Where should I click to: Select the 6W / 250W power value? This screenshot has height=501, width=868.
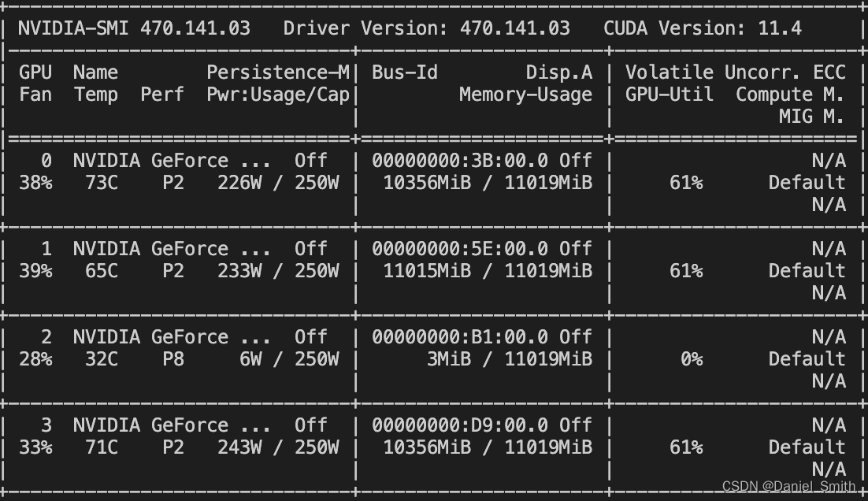tap(289, 359)
